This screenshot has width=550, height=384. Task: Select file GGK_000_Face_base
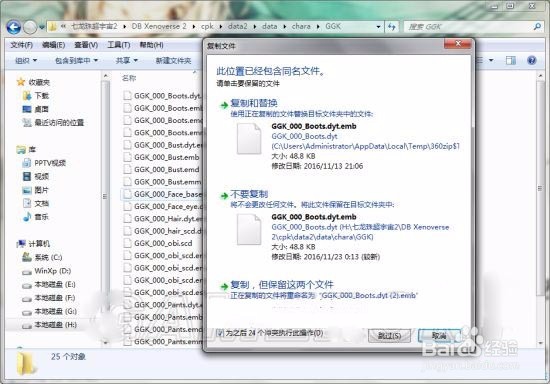click(x=162, y=194)
